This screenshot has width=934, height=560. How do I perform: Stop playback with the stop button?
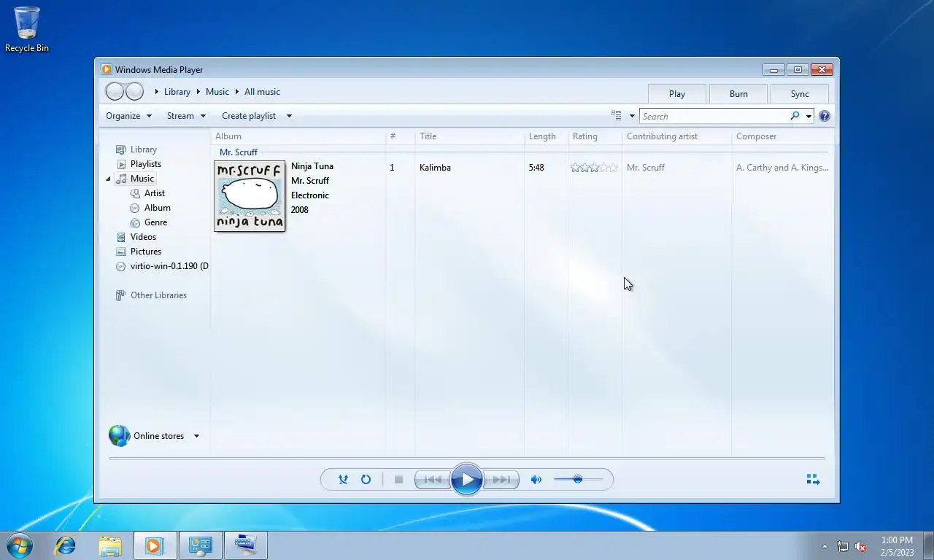(x=398, y=480)
